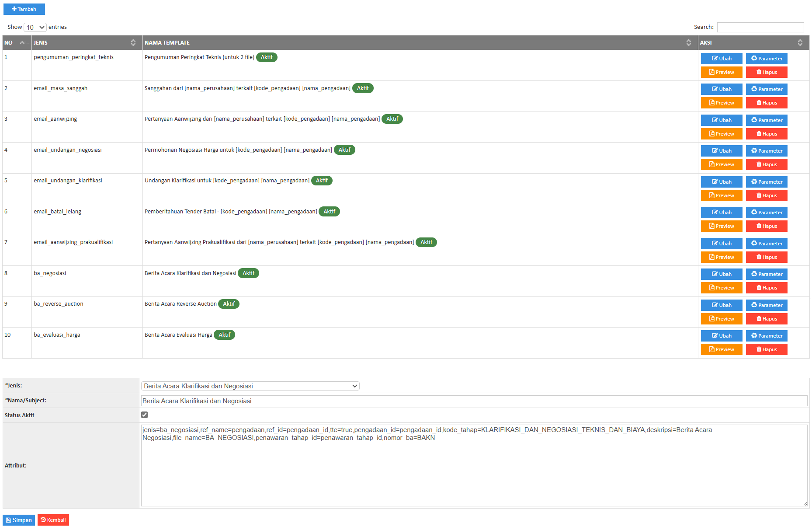The width and height of the screenshot is (812, 530).
Task: Select the ba_negosiasi jenis cell
Action: (87, 281)
